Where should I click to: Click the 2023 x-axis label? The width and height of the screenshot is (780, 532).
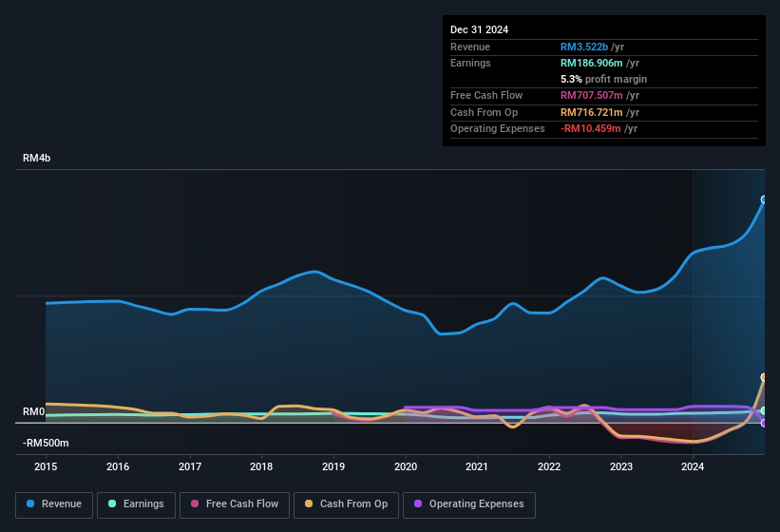click(621, 466)
